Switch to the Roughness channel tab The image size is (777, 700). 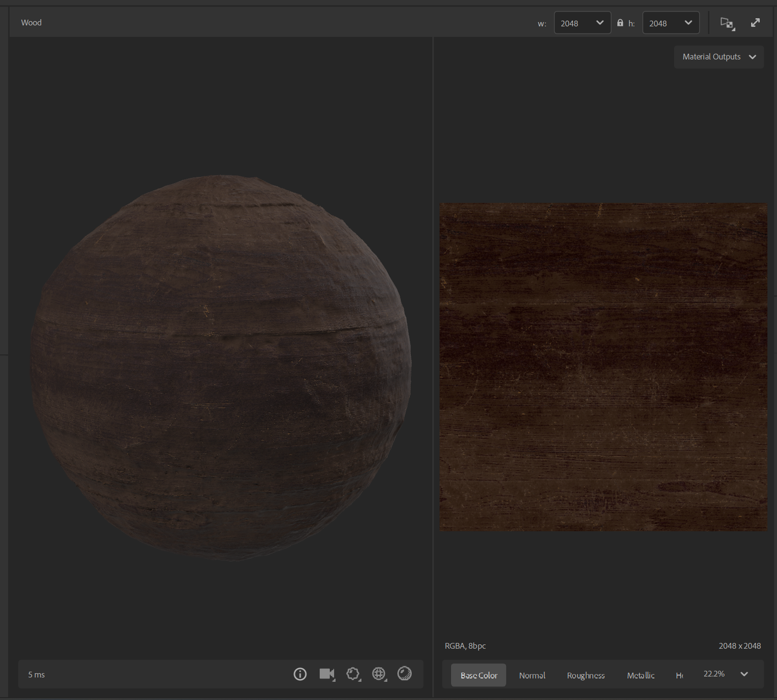[586, 675]
